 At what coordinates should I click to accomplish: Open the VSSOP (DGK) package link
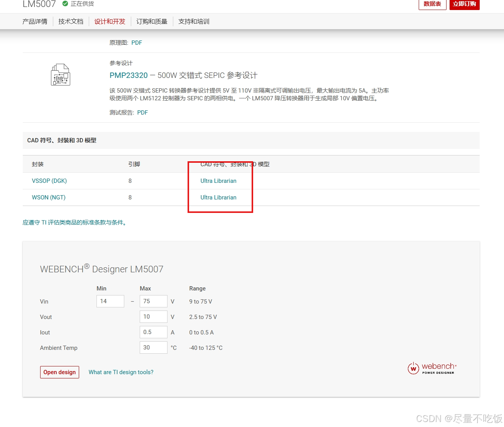tap(49, 181)
